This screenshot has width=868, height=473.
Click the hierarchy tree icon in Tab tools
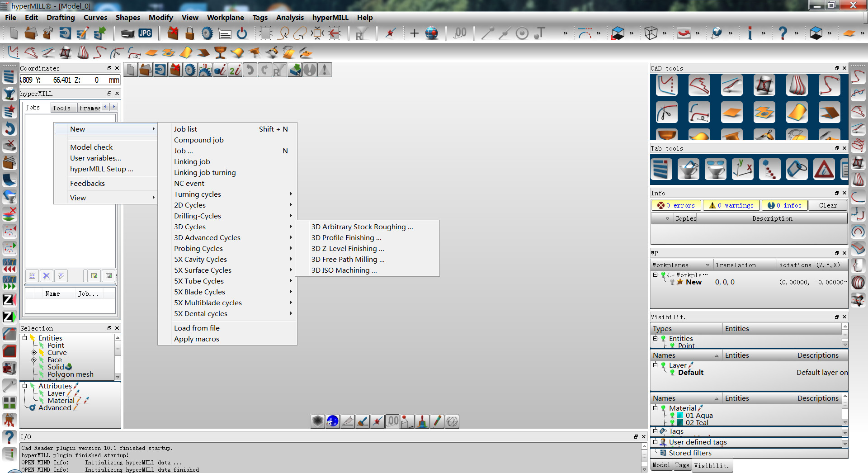(x=770, y=170)
